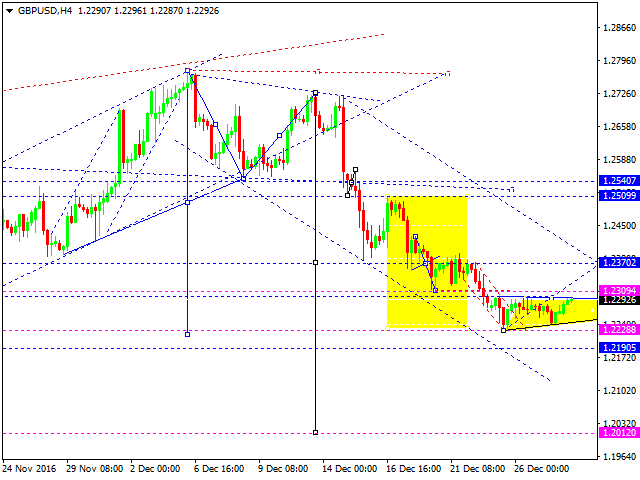Select the black trendline anchor at December low
The width and height of the screenshot is (640, 480).
503,330
